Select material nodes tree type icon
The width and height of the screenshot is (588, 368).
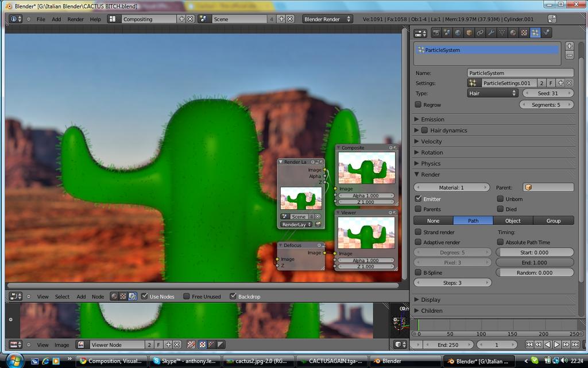pos(114,296)
